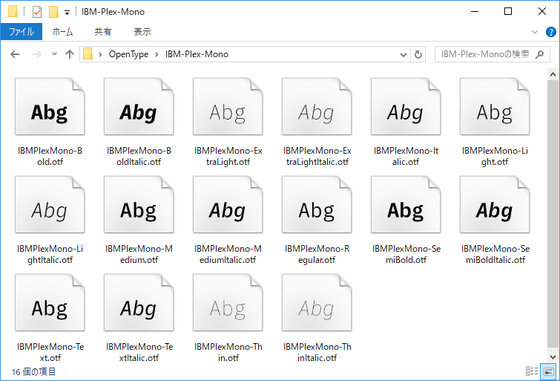Image resolution: width=560 pixels, height=381 pixels.
Task: Expand address bar history dropdown
Action: click(x=403, y=55)
